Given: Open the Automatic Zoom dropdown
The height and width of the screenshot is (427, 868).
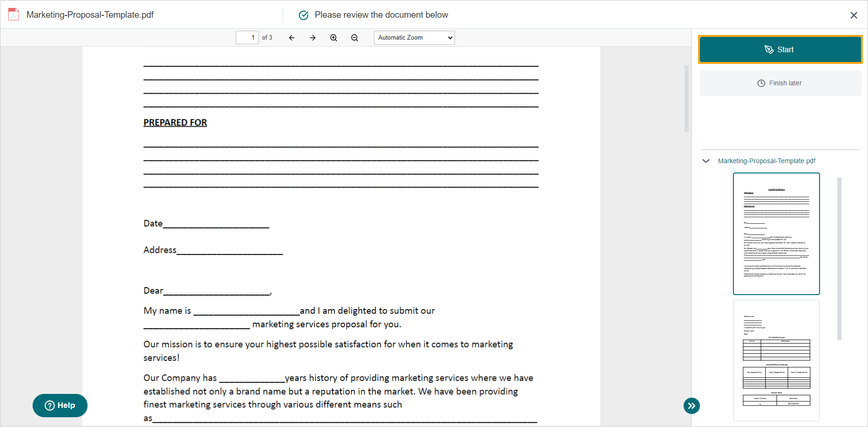Looking at the screenshot, I should (414, 38).
